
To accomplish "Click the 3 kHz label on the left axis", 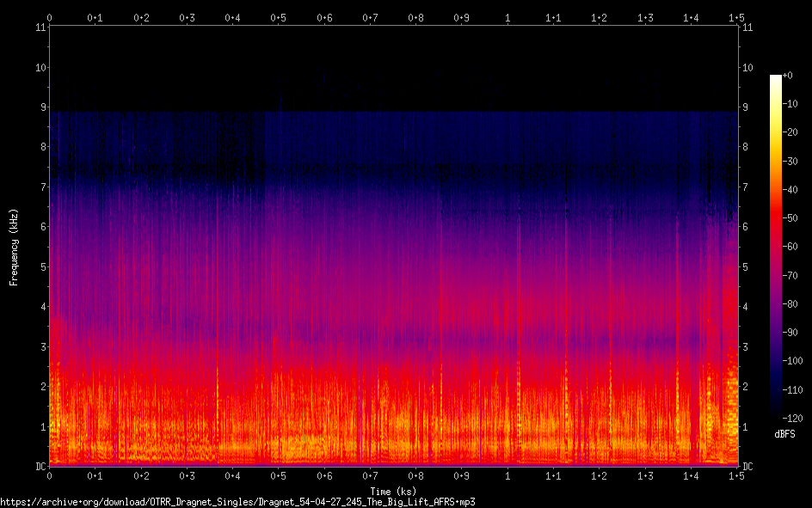I will pyautogui.click(x=41, y=347).
